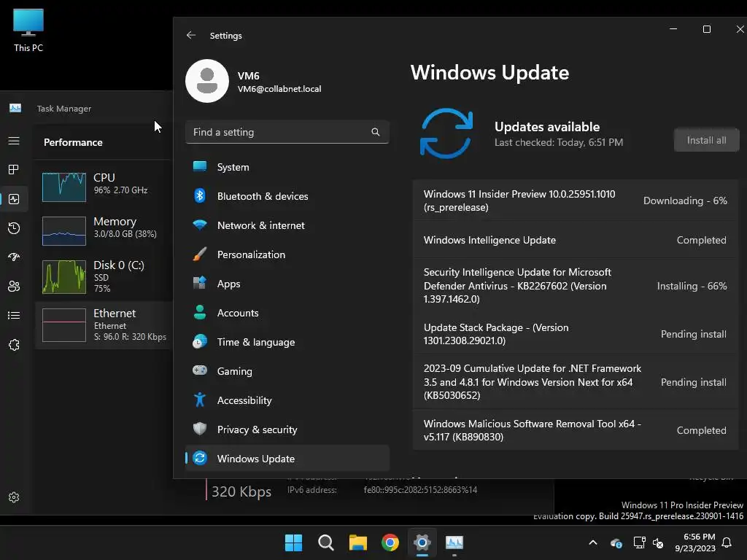The image size is (747, 560).
Task: Select Memory performance graph in Task Manager
Action: click(64, 231)
